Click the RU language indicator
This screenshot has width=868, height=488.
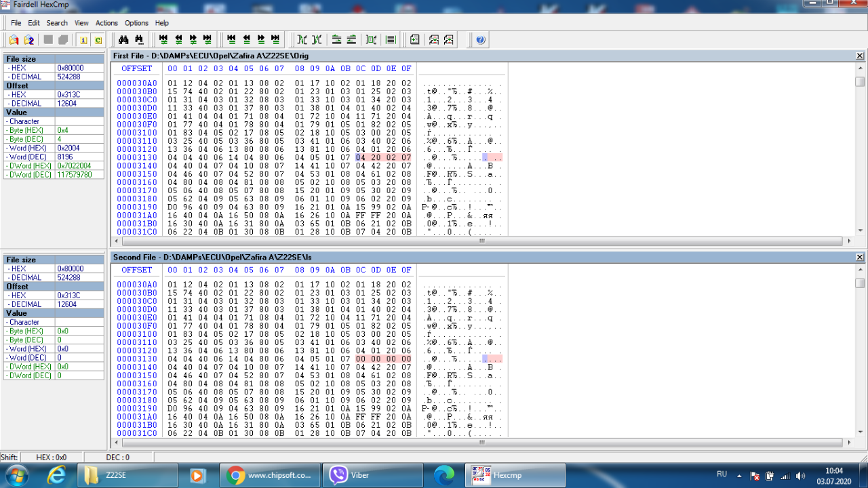coord(722,474)
